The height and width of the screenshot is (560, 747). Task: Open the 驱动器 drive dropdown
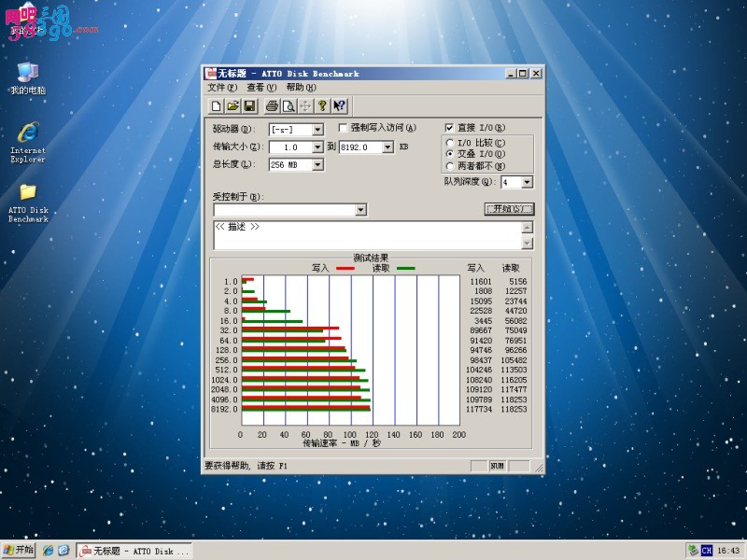(317, 130)
